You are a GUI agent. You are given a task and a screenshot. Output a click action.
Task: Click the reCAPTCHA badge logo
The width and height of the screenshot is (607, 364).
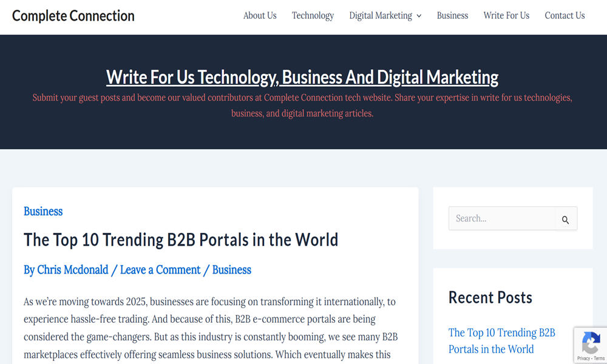tap(591, 343)
